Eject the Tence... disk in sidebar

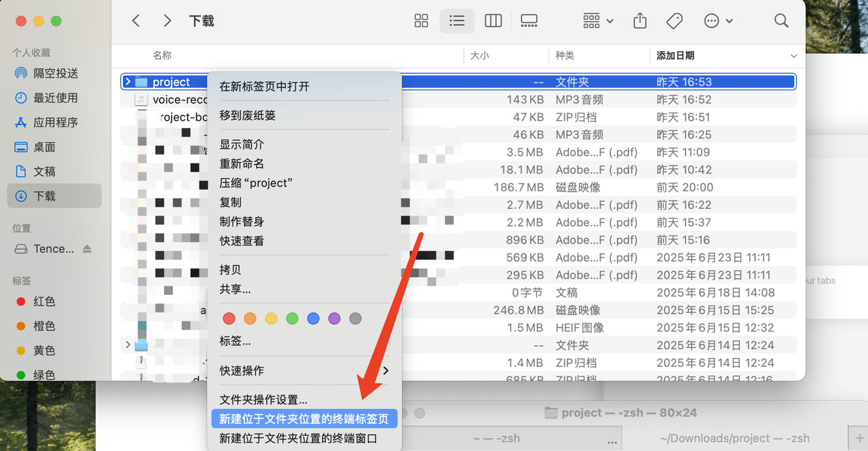tap(87, 249)
